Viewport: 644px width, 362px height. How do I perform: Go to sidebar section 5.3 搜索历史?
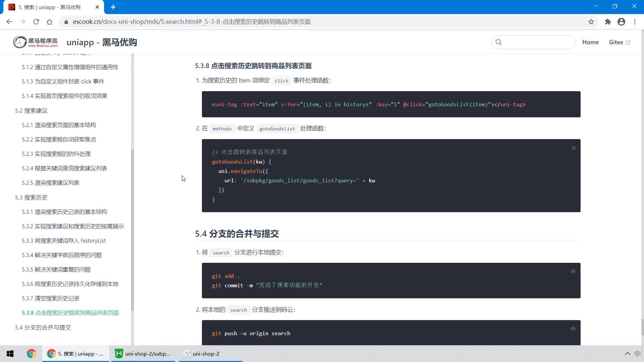point(31,197)
